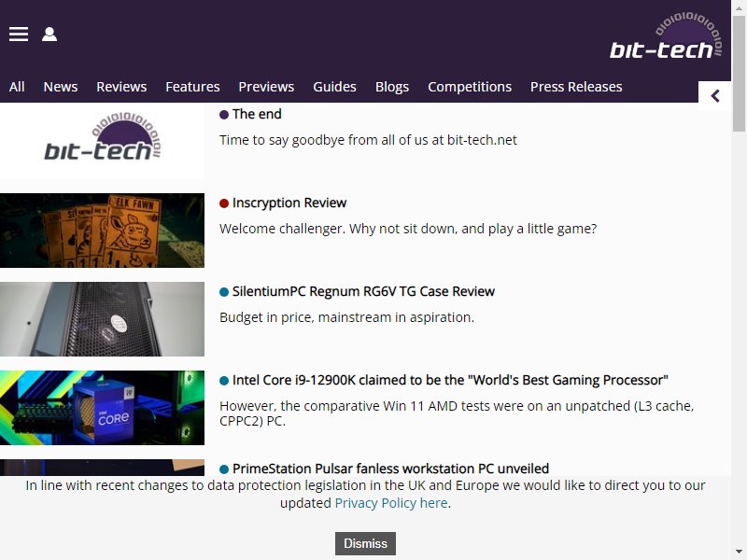Image resolution: width=747 pixels, height=560 pixels.
Task: Open PrimeStation Pulsar fanless workstation article
Action: (x=390, y=469)
